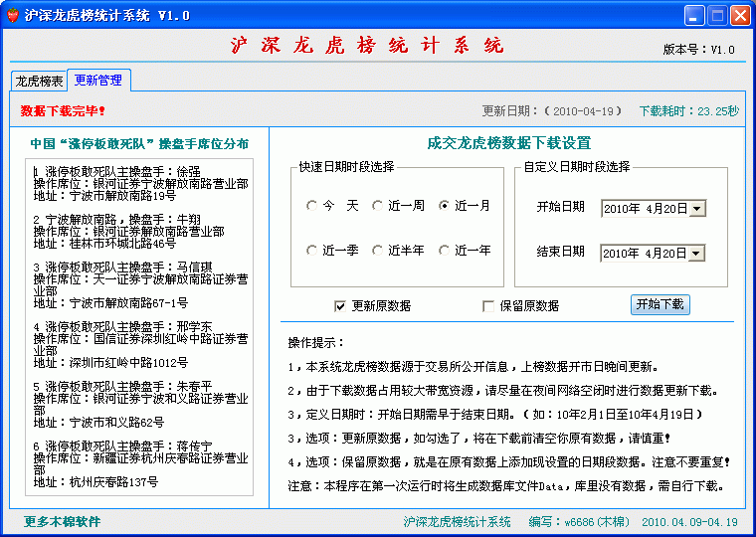Select the 更新管理 tab

pos(98,80)
